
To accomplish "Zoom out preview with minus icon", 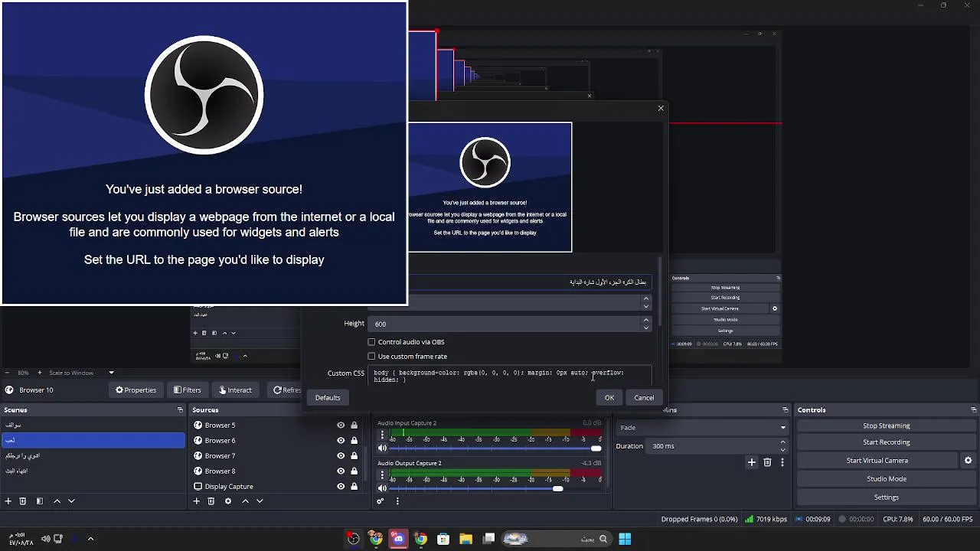I will 7,373.
